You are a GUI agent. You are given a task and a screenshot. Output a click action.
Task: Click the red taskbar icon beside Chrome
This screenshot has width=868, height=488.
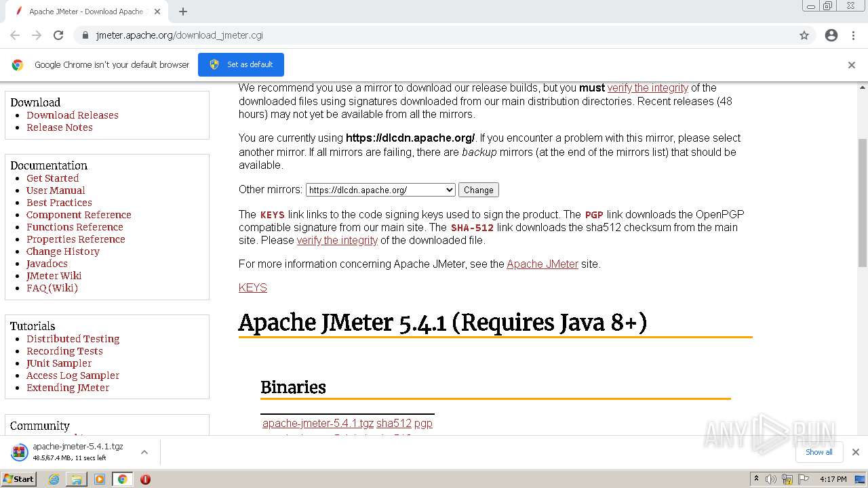point(145,479)
